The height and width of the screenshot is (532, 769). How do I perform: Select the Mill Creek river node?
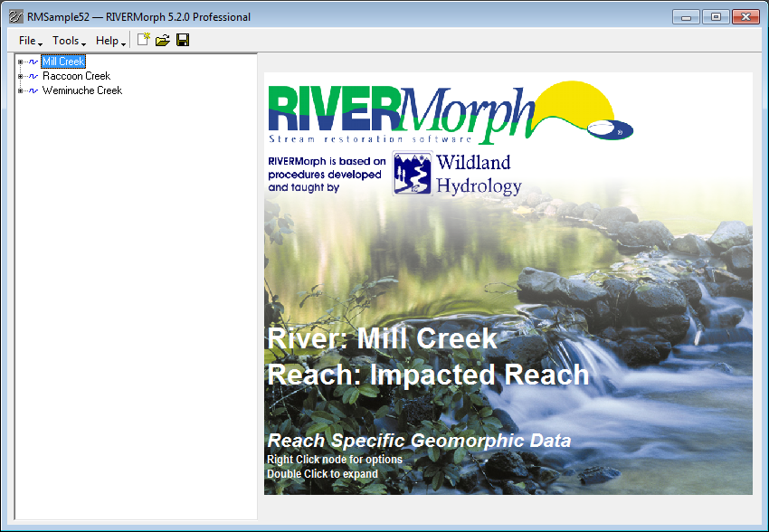(x=63, y=62)
